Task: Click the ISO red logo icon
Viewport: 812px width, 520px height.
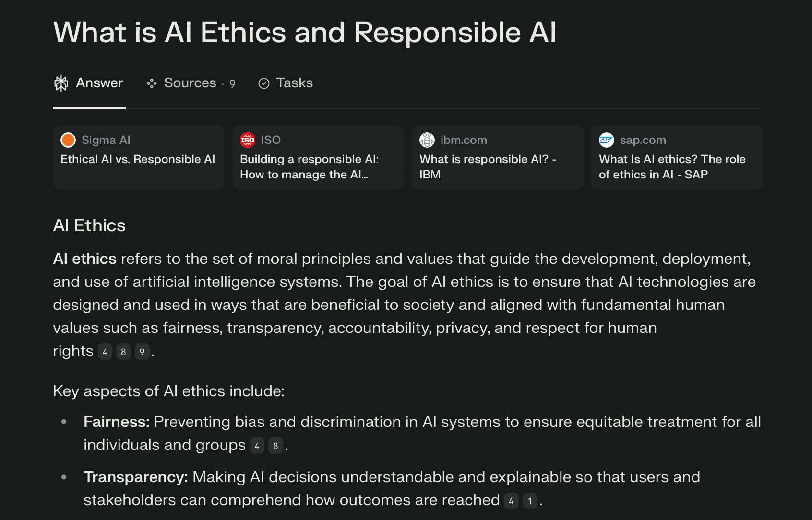Action: point(248,140)
